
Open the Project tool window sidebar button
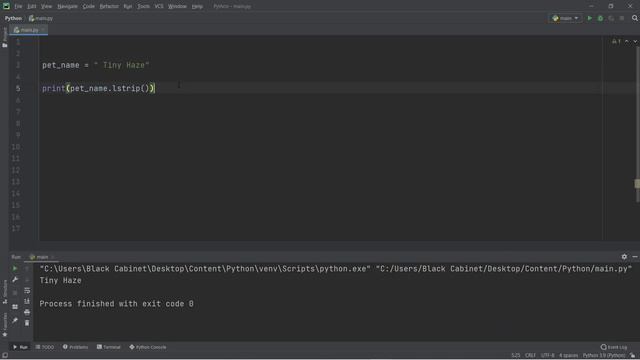(x=4, y=38)
